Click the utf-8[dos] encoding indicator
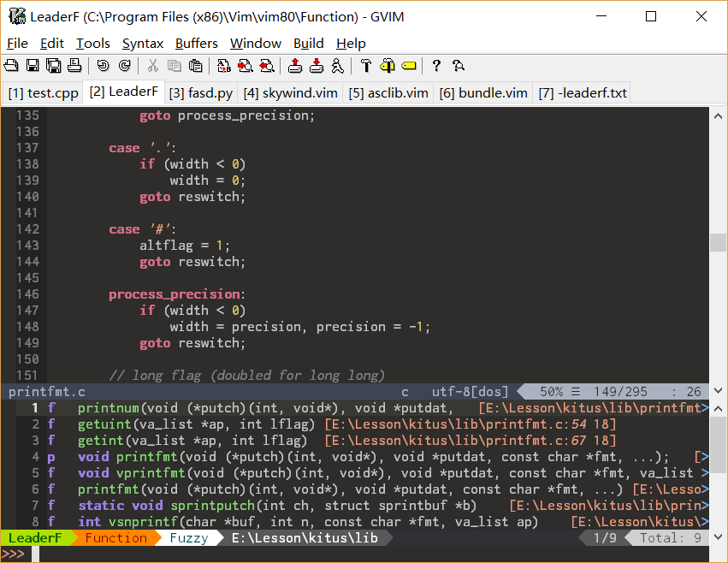 coord(471,392)
